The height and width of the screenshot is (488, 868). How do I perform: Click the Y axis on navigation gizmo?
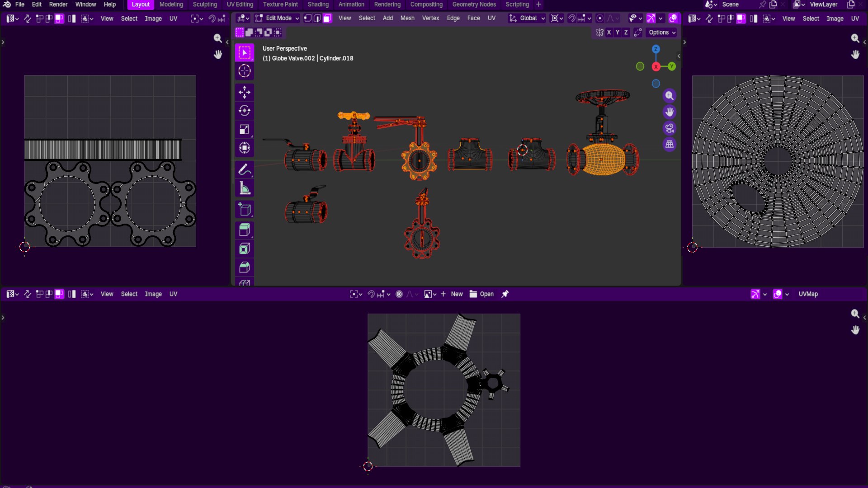(672, 66)
